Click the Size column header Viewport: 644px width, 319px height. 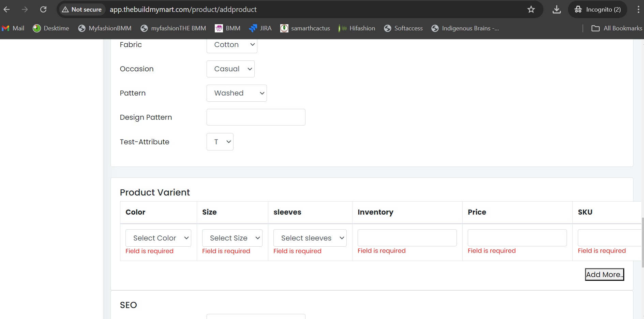coord(209,212)
